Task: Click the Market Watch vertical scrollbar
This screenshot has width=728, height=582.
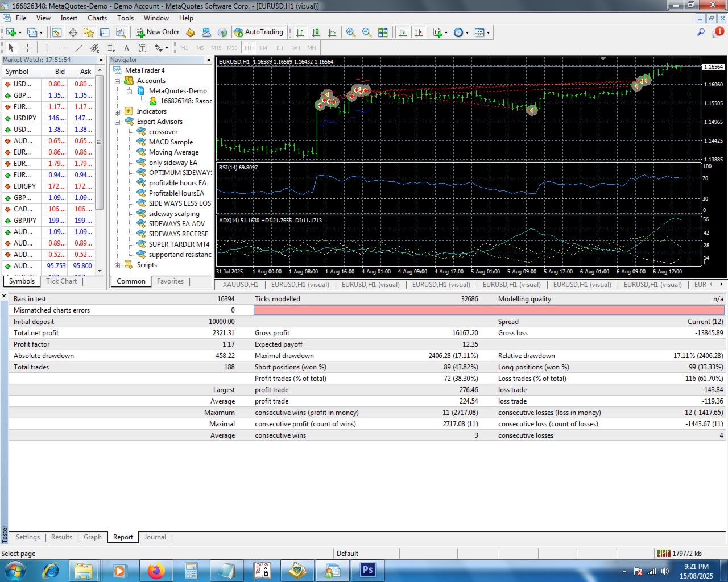Action: coord(100,171)
